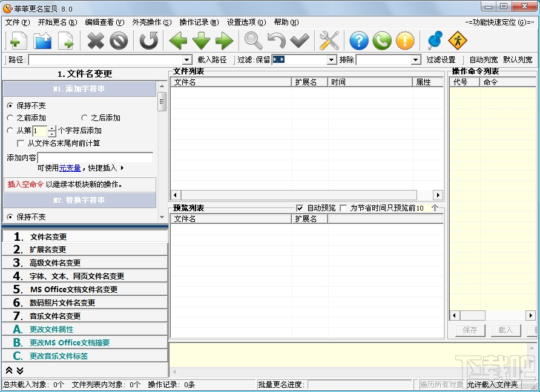The height and width of the screenshot is (392, 540).
Task: Open settings via wrench and screwdriver icon
Action: (x=329, y=41)
